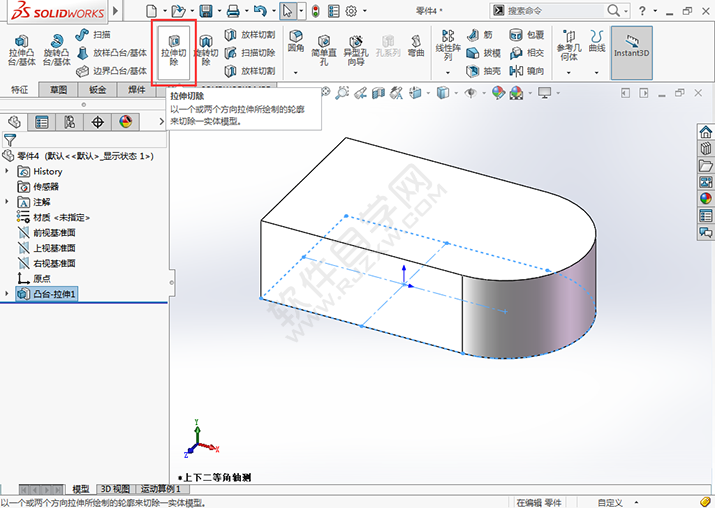Click the 简单直孔 simple hole tool
The width and height of the screenshot is (715, 508).
click(x=324, y=50)
